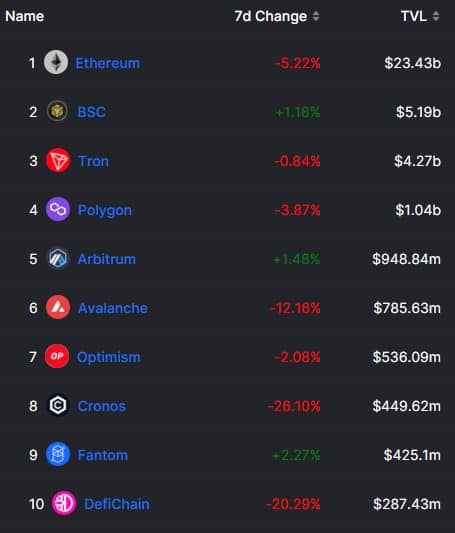
Task: Click the blue Fantom logo
Action: [x=58, y=454]
